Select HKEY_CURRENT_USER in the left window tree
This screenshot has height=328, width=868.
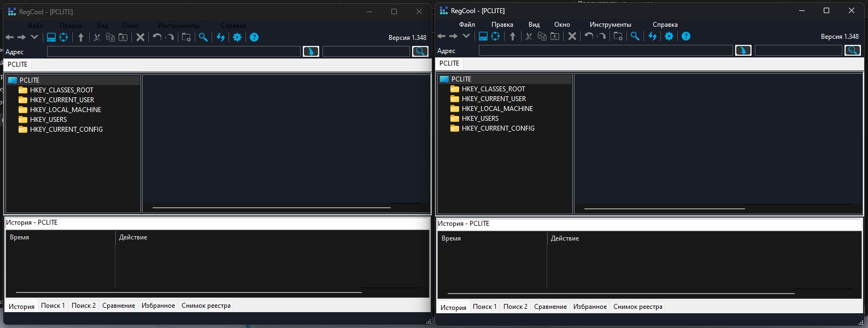tap(62, 100)
